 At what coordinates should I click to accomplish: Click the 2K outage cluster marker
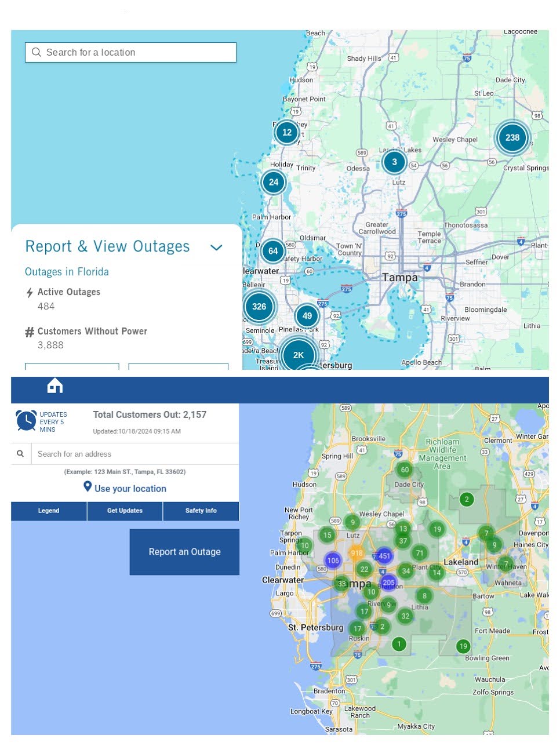[x=299, y=355]
